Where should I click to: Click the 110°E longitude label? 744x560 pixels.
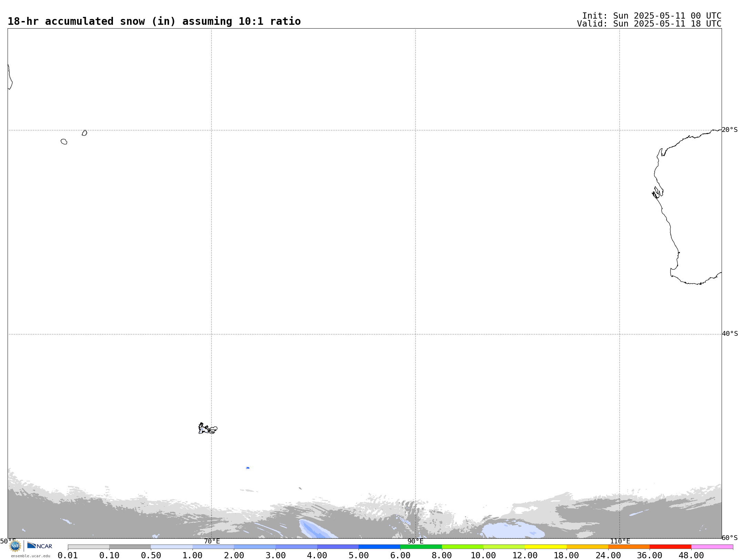pos(620,541)
